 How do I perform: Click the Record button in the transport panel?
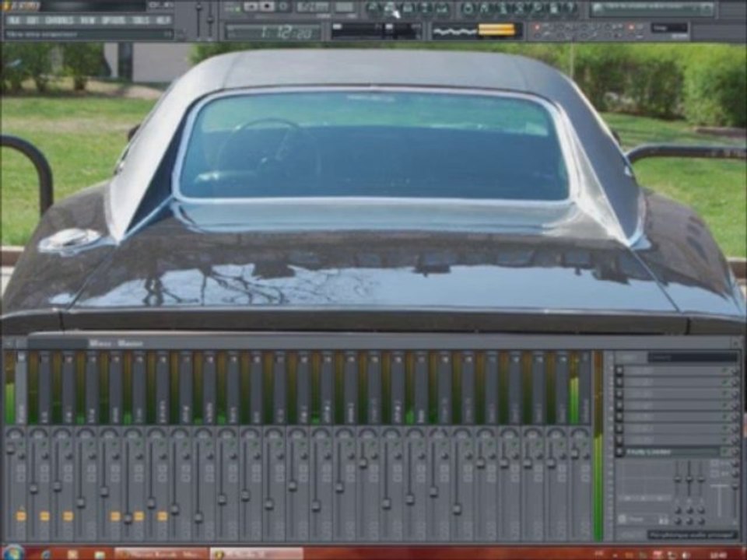pyautogui.click(x=283, y=7)
